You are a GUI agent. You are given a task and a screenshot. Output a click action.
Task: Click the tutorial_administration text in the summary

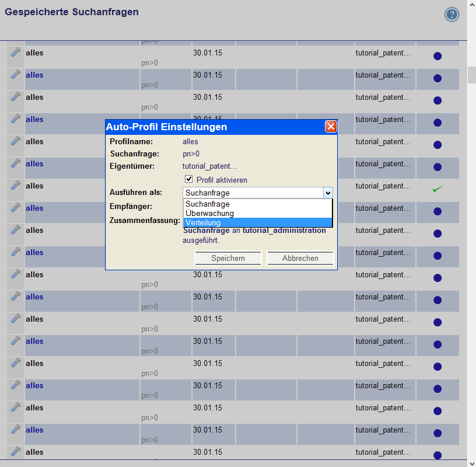(x=284, y=231)
